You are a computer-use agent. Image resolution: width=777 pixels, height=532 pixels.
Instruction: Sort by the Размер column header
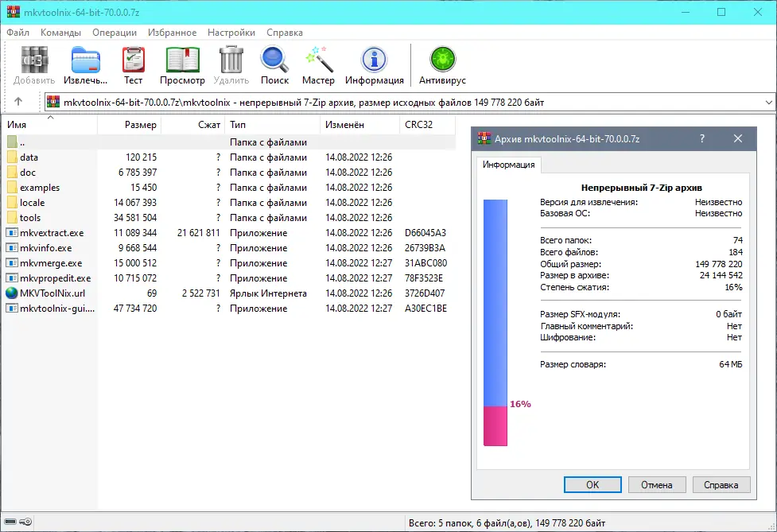[x=130, y=125]
